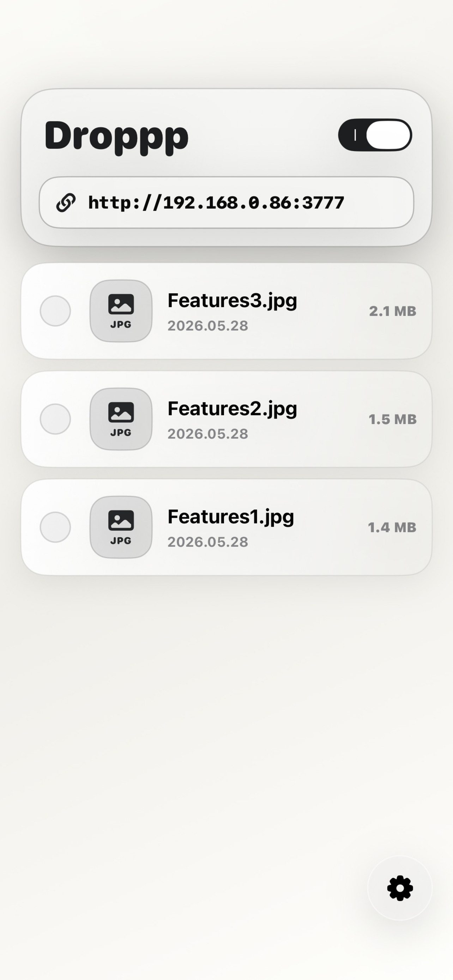Click the JPG file icon for Features2.jpg
Image resolution: width=453 pixels, height=980 pixels.
[x=121, y=419]
